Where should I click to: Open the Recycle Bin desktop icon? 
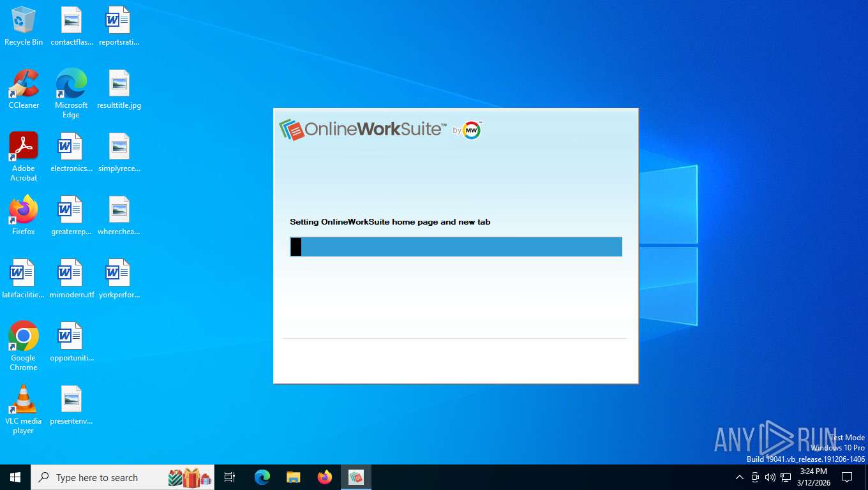pos(24,27)
